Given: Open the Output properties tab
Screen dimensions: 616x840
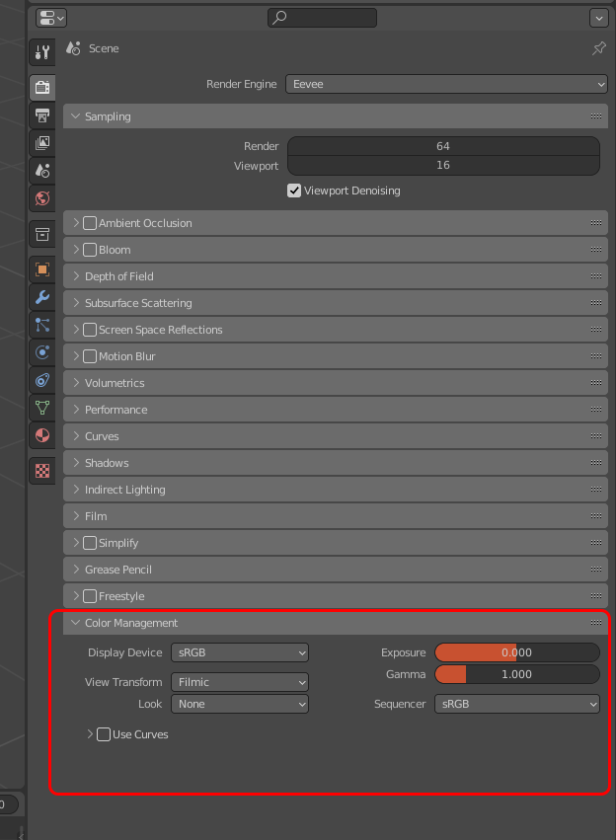Looking at the screenshot, I should point(42,115).
